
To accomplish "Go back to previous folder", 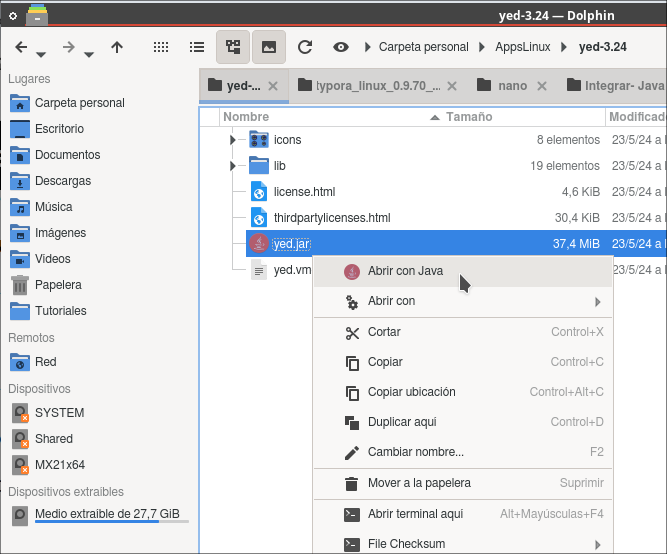I will coord(21,47).
